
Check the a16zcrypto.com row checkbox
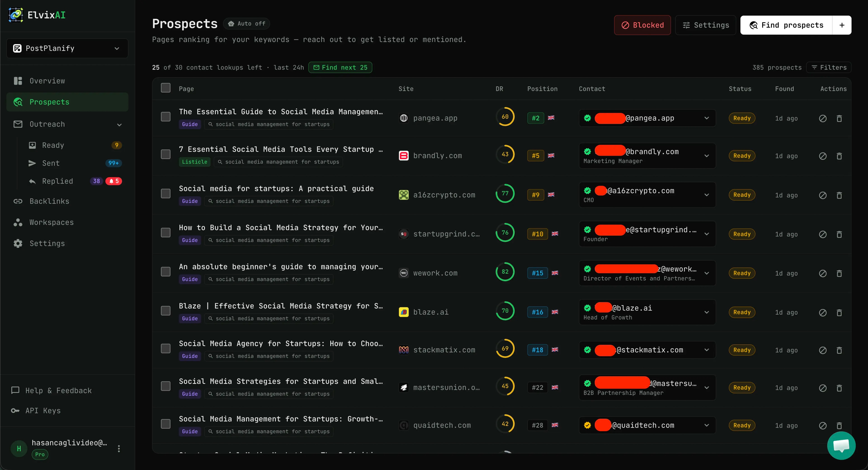[x=165, y=193]
